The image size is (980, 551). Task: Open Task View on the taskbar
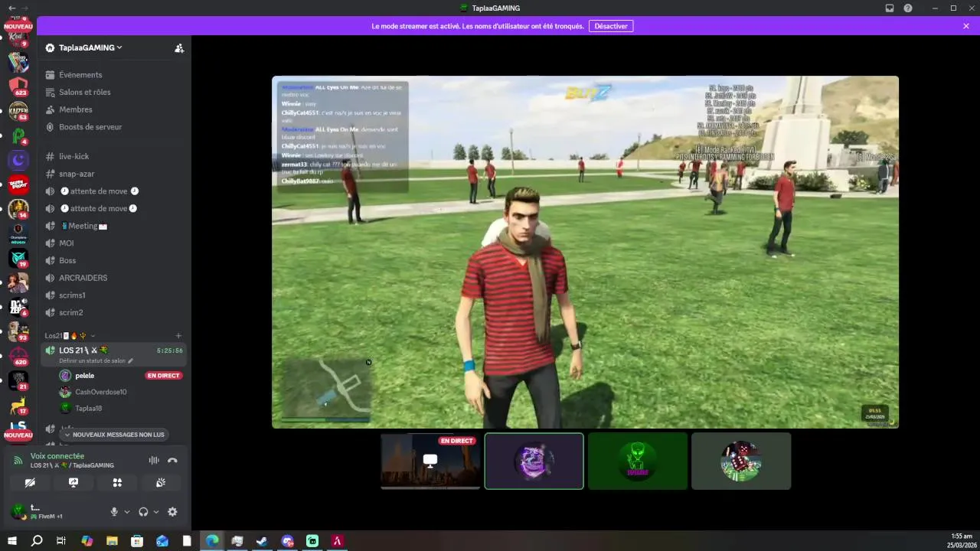[61, 541]
